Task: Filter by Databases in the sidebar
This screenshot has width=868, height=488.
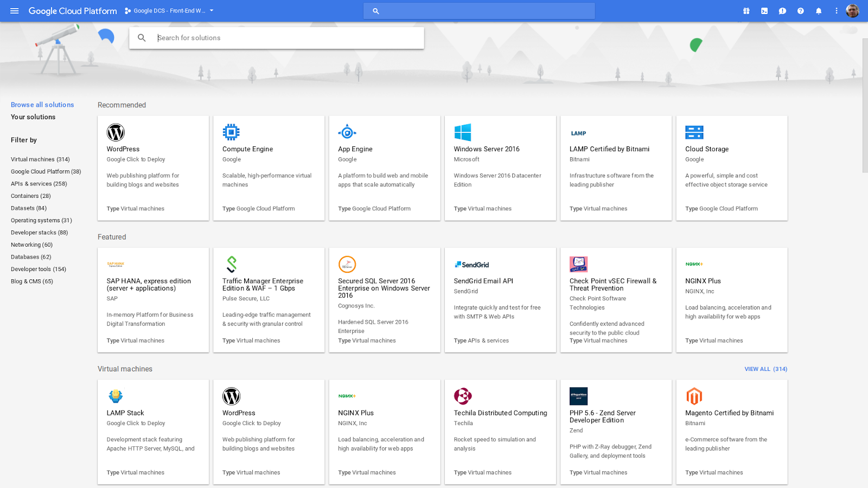Action: pyautogui.click(x=31, y=256)
